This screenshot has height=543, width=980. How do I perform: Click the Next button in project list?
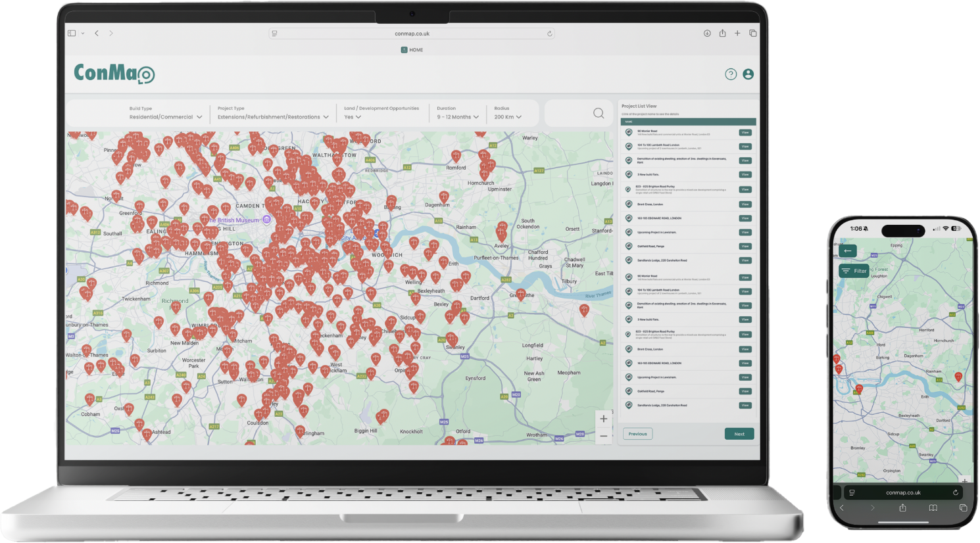(739, 434)
